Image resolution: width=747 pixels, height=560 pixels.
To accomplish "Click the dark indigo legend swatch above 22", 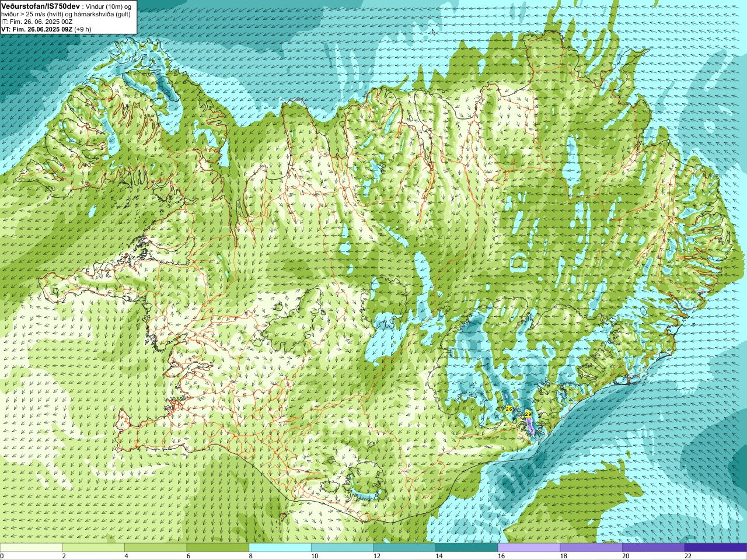I will click(715, 548).
